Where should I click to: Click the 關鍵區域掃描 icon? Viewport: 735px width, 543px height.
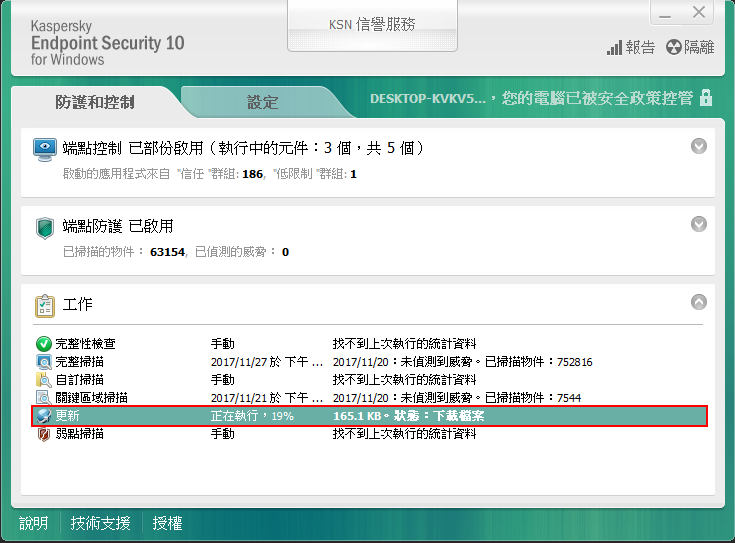(44, 398)
